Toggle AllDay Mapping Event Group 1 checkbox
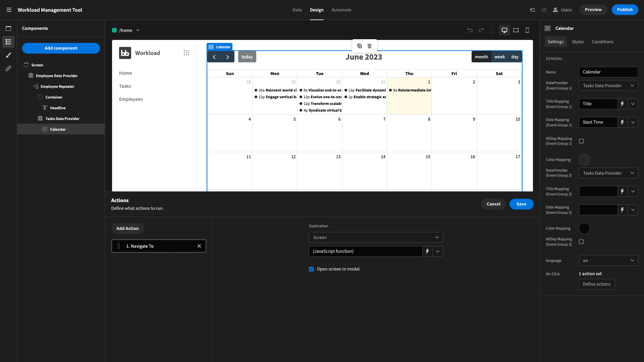644x362 pixels. coord(582,141)
